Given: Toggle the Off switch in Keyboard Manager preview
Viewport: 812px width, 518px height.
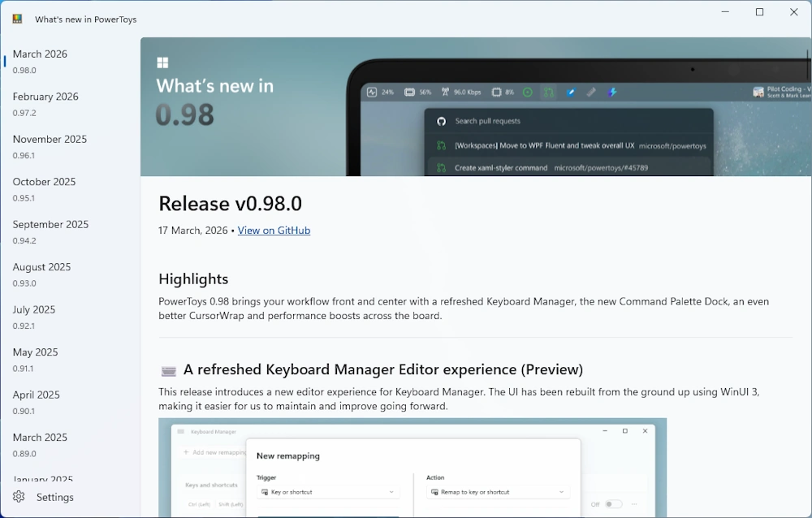Looking at the screenshot, I should pos(613,504).
